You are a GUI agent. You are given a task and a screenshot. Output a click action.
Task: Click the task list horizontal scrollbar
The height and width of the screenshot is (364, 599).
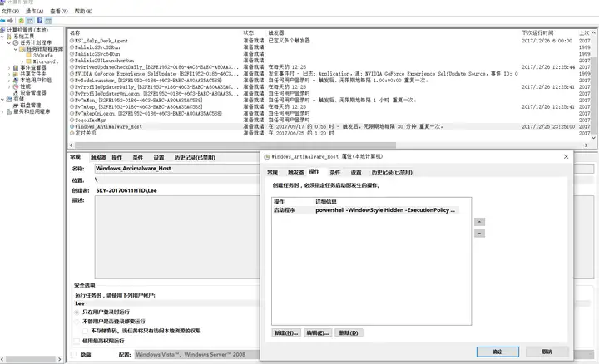coord(235,145)
